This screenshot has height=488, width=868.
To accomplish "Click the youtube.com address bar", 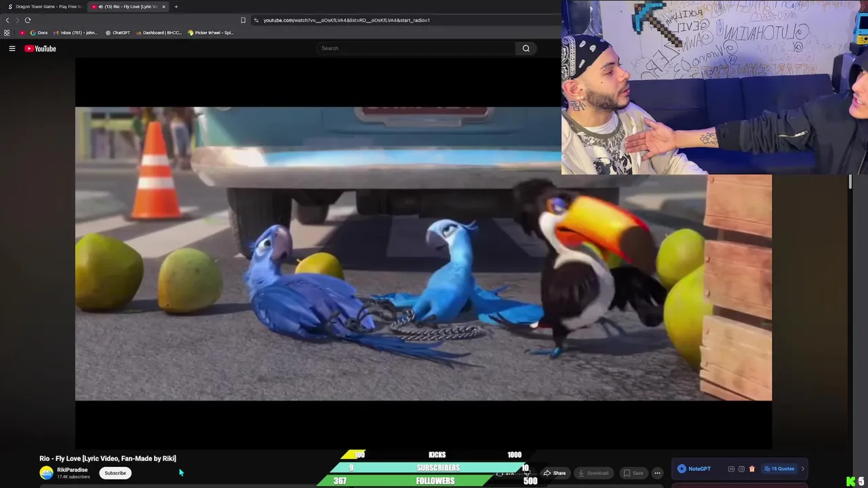I will click(x=407, y=20).
